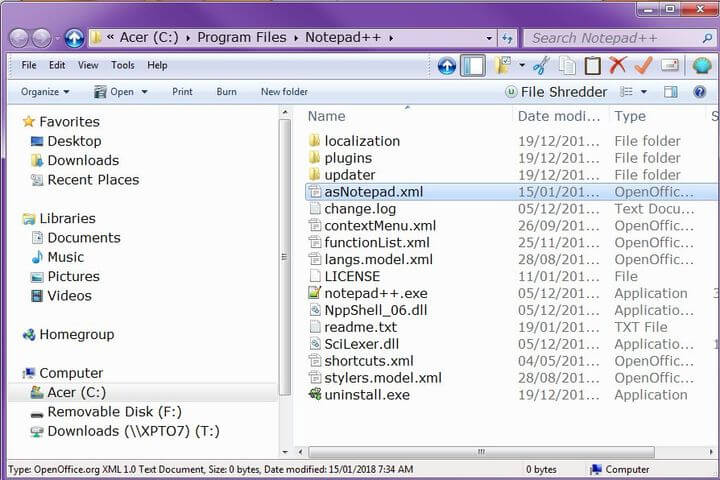This screenshot has height=480, width=720.
Task: Select Downloads under Favorites
Action: pos(83,160)
